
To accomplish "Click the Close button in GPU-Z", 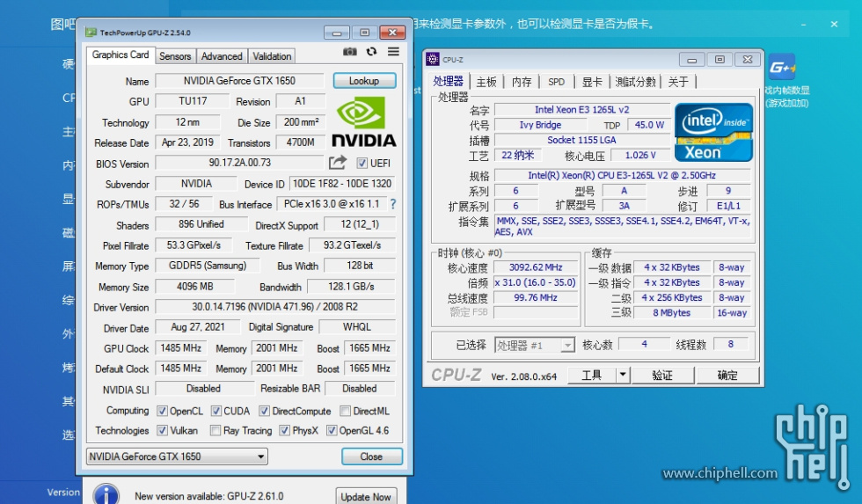I will (371, 457).
